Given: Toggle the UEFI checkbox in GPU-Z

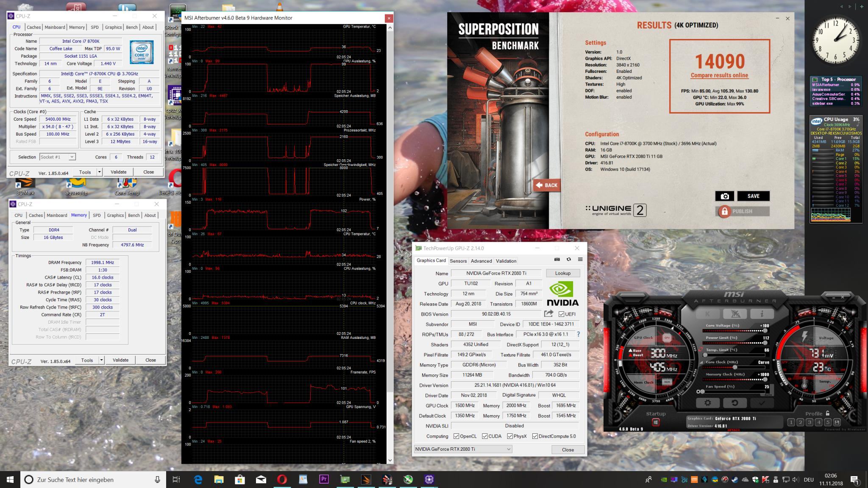Looking at the screenshot, I should [x=562, y=314].
